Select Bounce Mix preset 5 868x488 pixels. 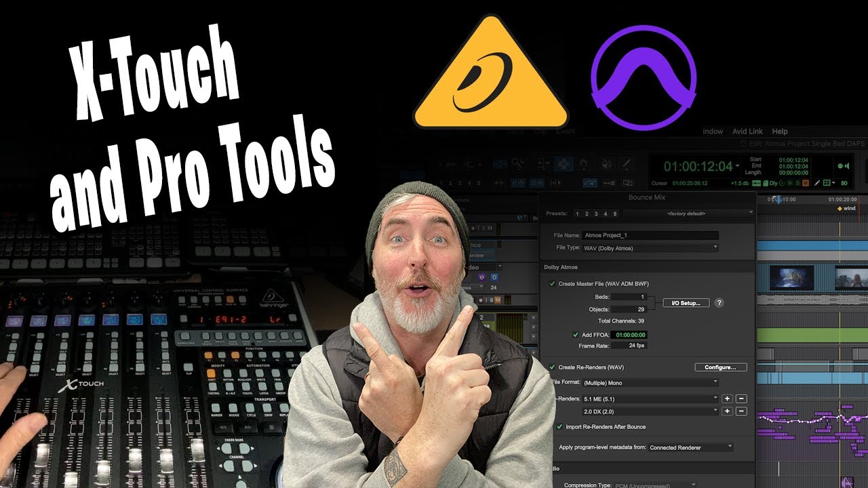[x=616, y=213]
